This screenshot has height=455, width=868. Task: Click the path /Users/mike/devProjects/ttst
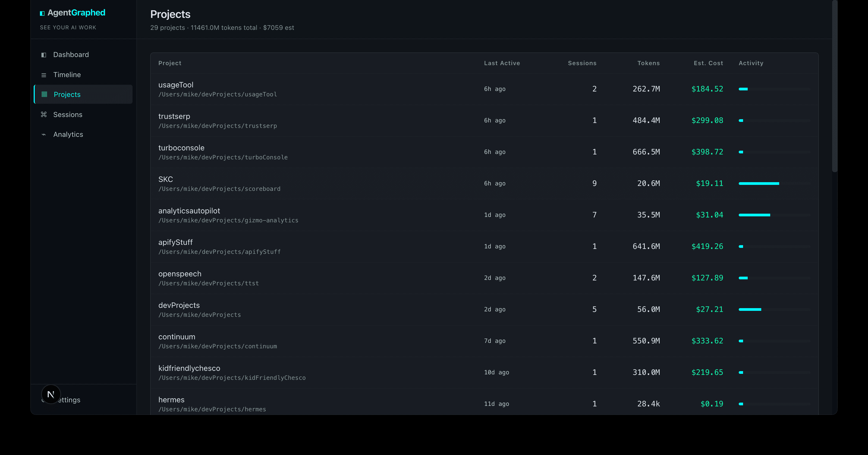click(x=209, y=283)
